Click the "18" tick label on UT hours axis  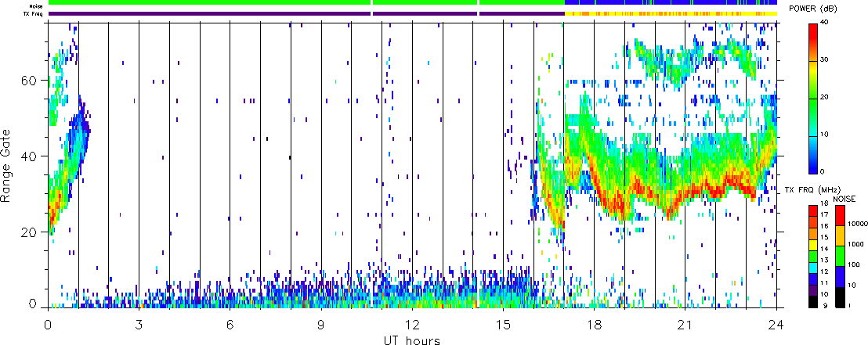pyautogui.click(x=594, y=325)
